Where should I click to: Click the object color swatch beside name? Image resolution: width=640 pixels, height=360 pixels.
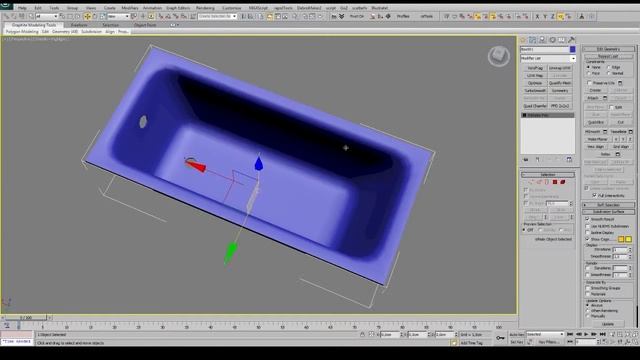pos(573,49)
